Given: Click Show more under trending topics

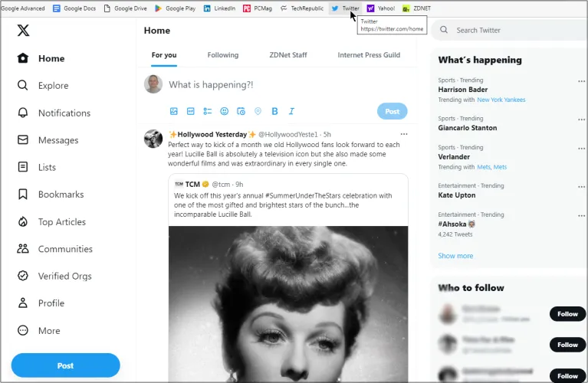Looking at the screenshot, I should click(455, 256).
